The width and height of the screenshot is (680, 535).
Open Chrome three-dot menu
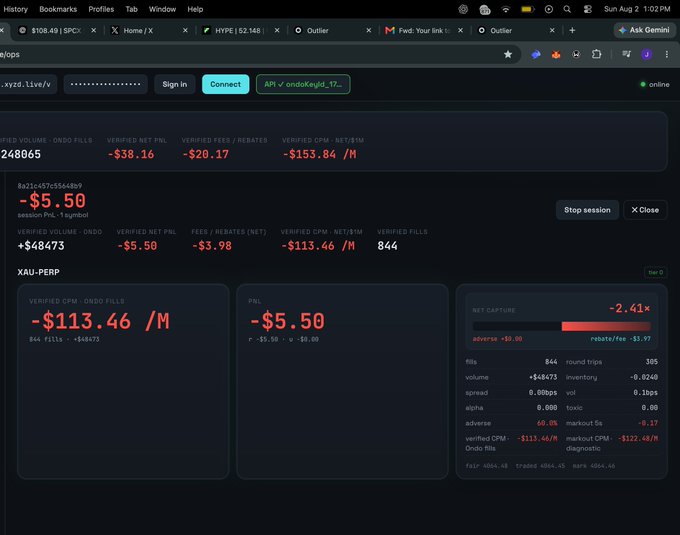[667, 54]
